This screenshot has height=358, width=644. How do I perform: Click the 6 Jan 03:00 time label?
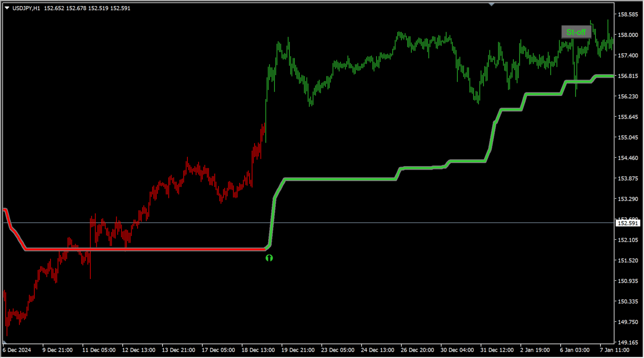tap(575, 350)
